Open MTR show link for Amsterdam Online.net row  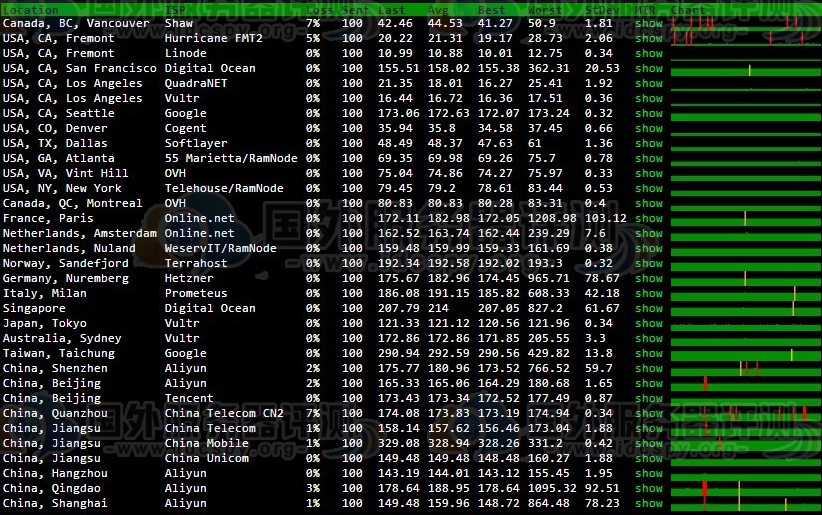click(x=648, y=233)
